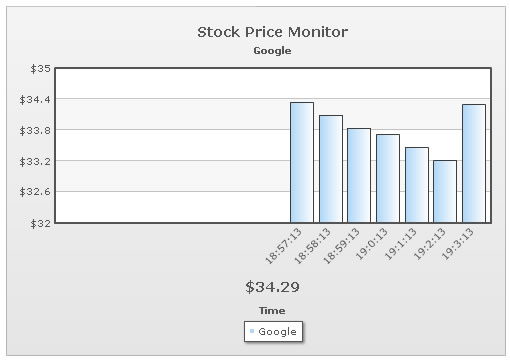Select the bar for 19:1:13
510x361 pixels.
(x=417, y=185)
